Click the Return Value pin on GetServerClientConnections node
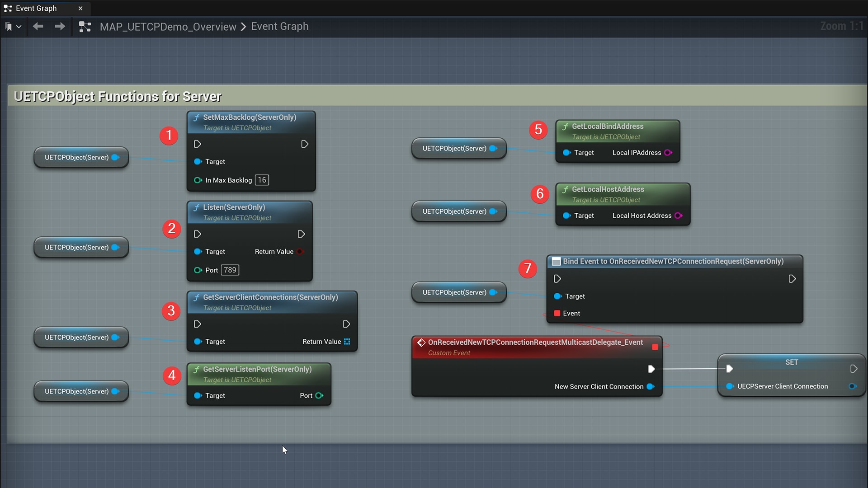This screenshot has width=868, height=488. (x=346, y=342)
